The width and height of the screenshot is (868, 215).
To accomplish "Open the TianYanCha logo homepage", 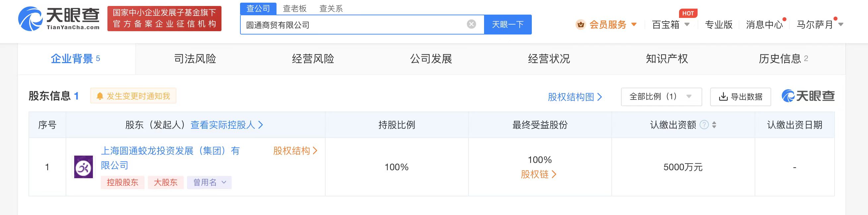I will [x=59, y=19].
